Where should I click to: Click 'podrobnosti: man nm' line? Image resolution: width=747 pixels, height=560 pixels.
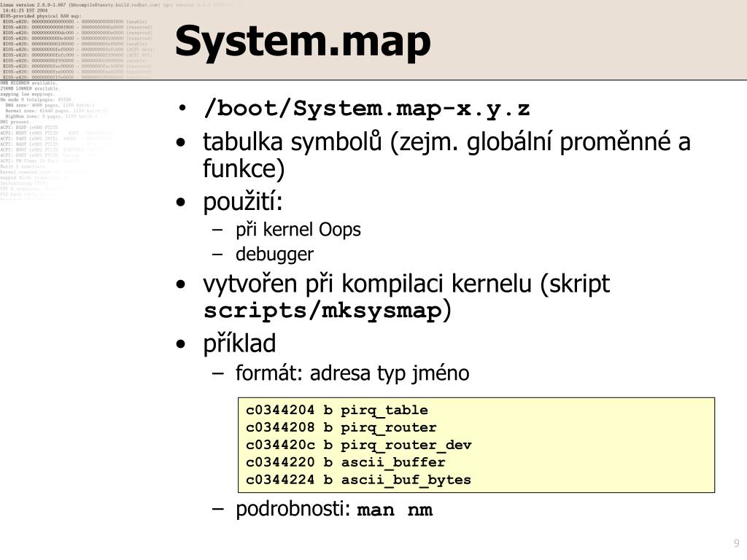pos(334,509)
